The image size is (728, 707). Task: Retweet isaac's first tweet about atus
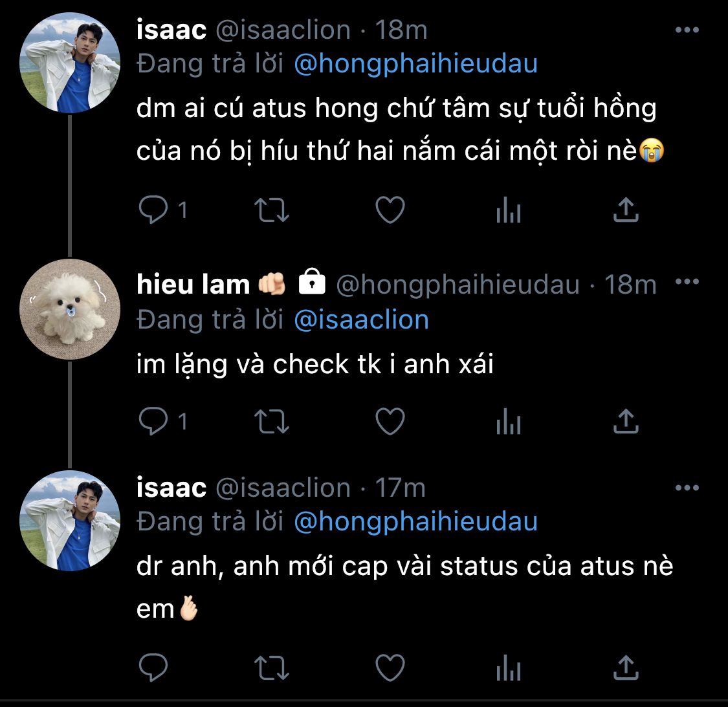[x=272, y=210]
